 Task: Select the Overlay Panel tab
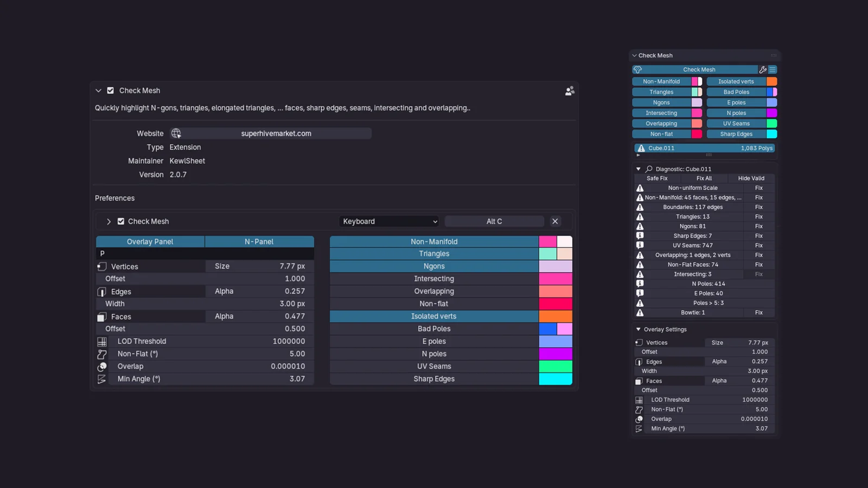click(x=150, y=241)
